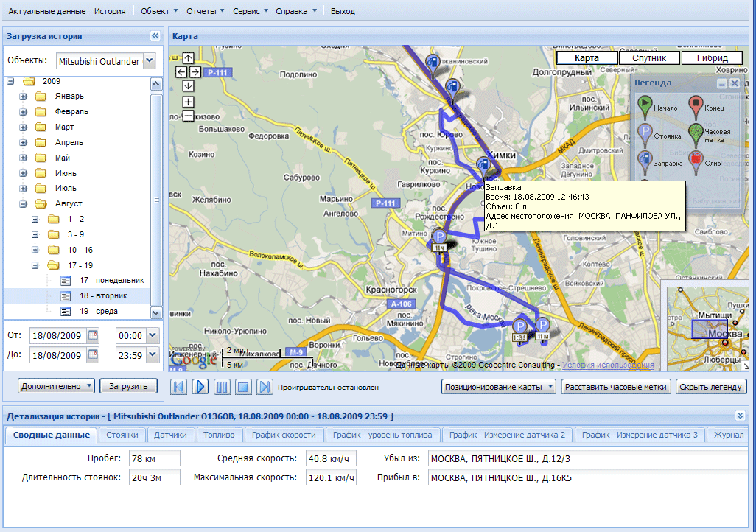Switch to the Топливо tab
Image resolution: width=756 pixels, height=532 pixels.
click(x=218, y=435)
